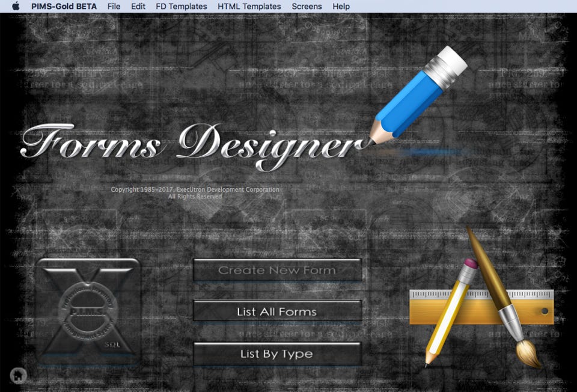Image resolution: width=577 pixels, height=392 pixels.
Task: Open the File menu
Action: [x=114, y=6]
